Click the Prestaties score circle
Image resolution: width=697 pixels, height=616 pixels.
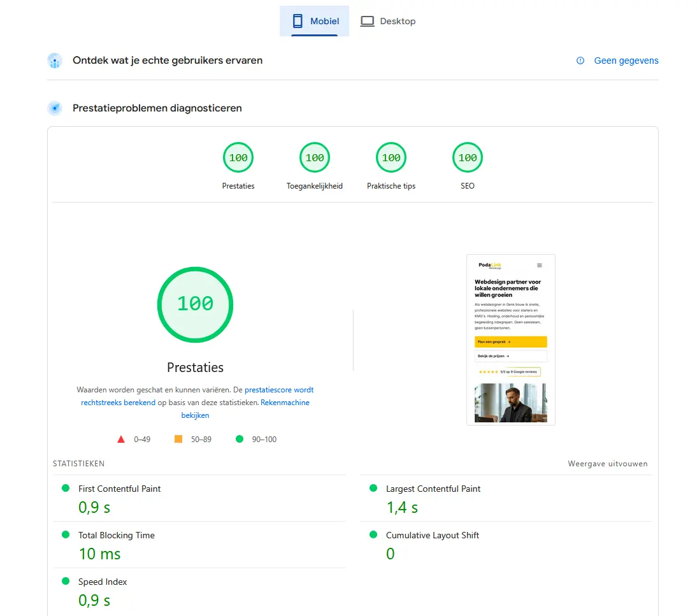coord(238,157)
